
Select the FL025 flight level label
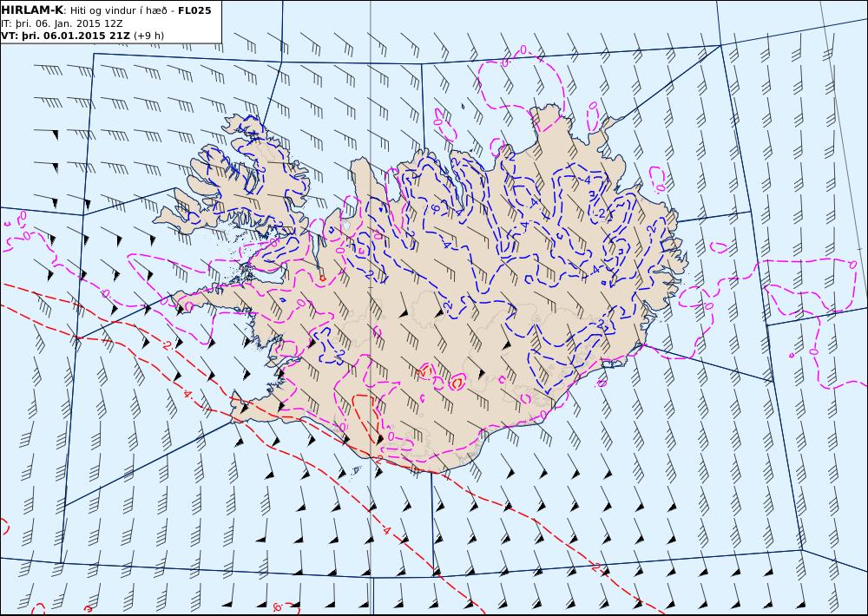(194, 10)
